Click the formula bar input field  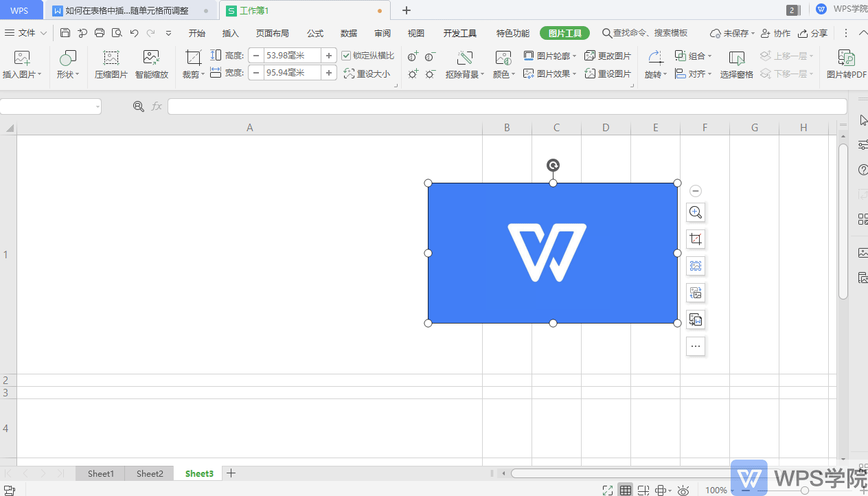pos(507,106)
